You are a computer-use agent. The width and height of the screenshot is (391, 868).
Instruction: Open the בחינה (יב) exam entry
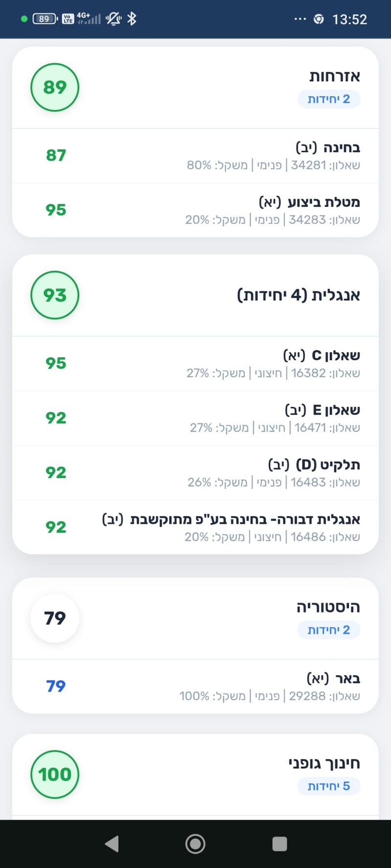tap(195, 155)
